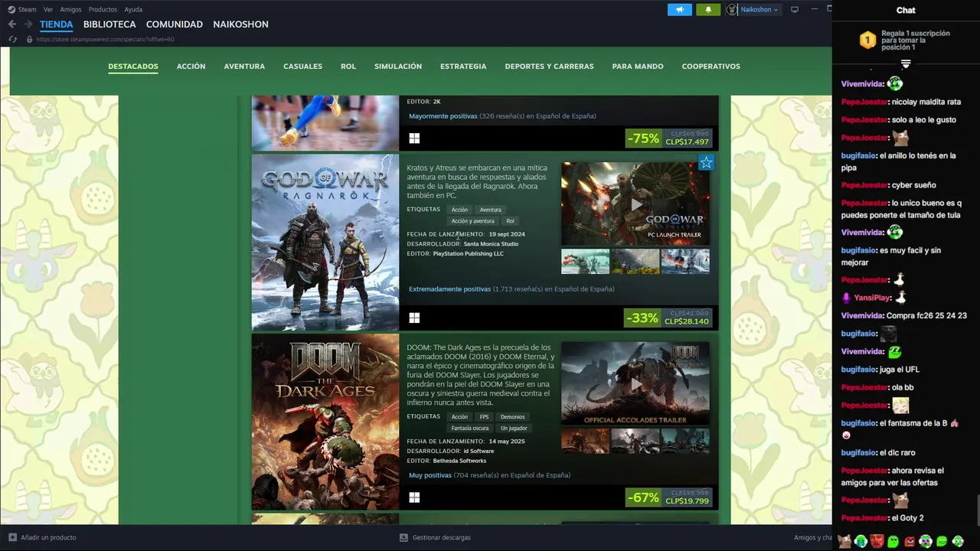Screen dimensions: 980x551
Task: Click the green speech-bubble face emote
Action: pyautogui.click(x=942, y=541)
